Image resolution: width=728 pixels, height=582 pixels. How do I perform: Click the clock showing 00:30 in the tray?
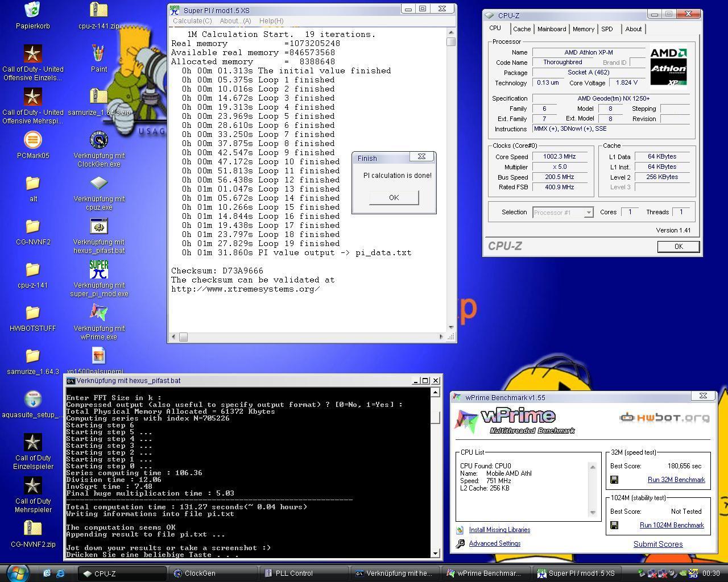click(711, 573)
